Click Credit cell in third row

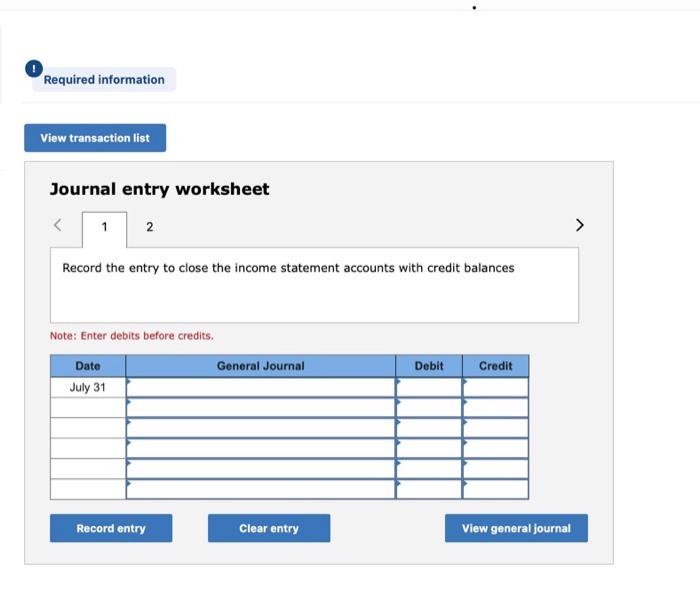496,428
